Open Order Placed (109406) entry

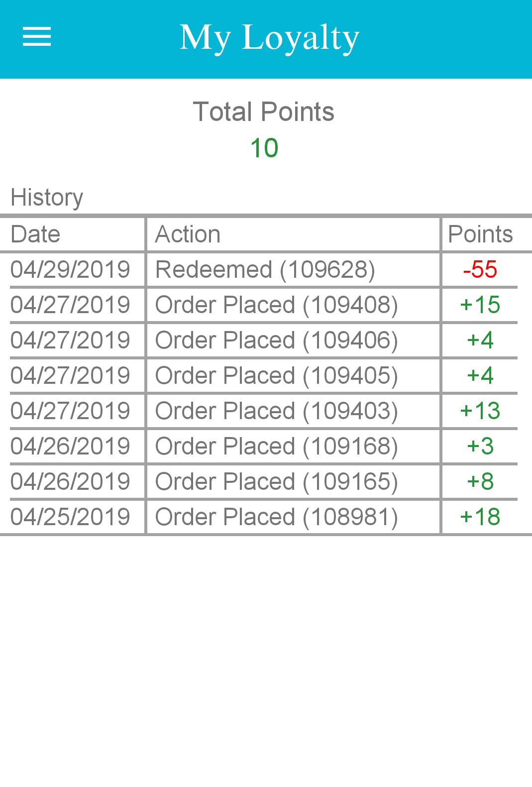(x=277, y=340)
